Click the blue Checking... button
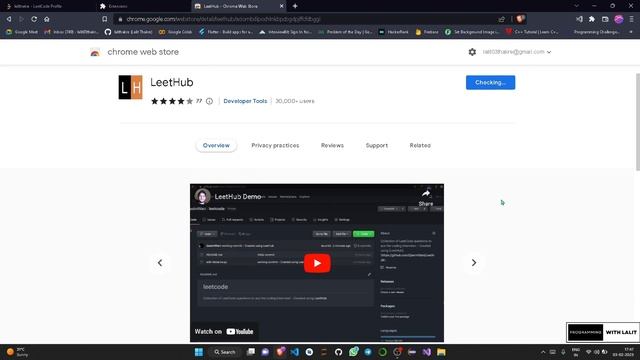The height and width of the screenshot is (360, 640). coord(490,82)
